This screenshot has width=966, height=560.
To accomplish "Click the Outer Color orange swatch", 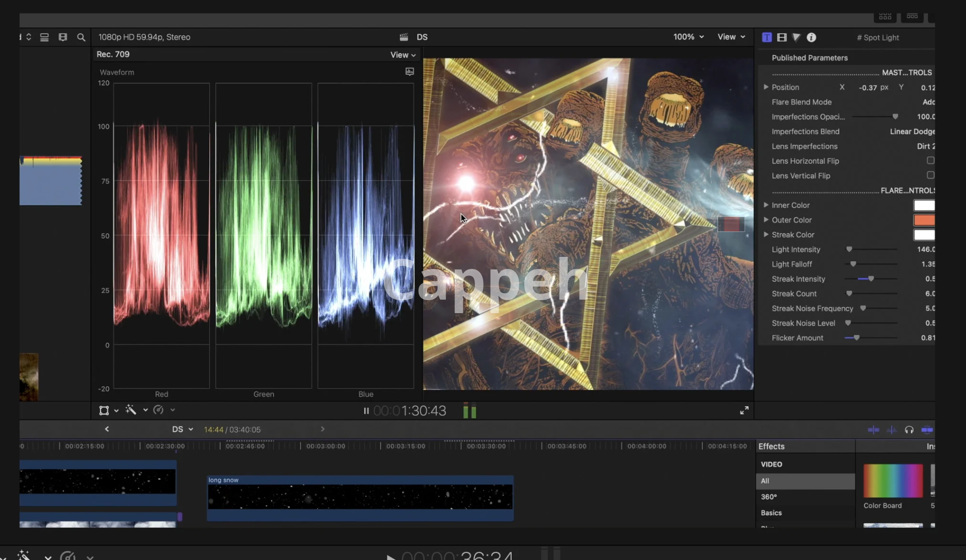I will (x=924, y=220).
